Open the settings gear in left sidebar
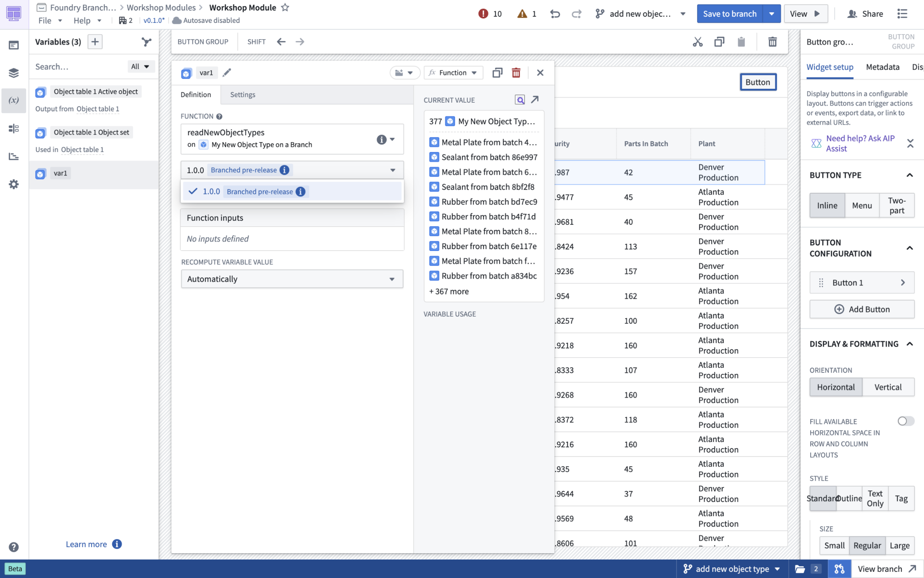The height and width of the screenshot is (578, 924). tap(14, 184)
